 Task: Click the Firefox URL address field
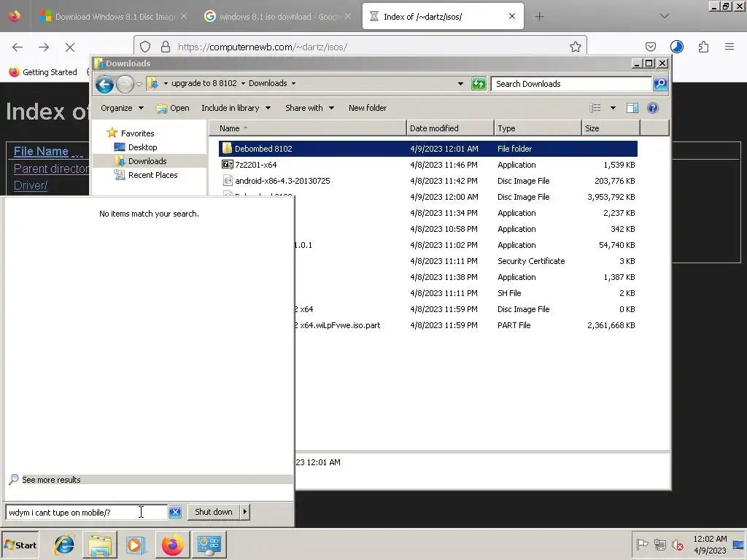(x=371, y=47)
